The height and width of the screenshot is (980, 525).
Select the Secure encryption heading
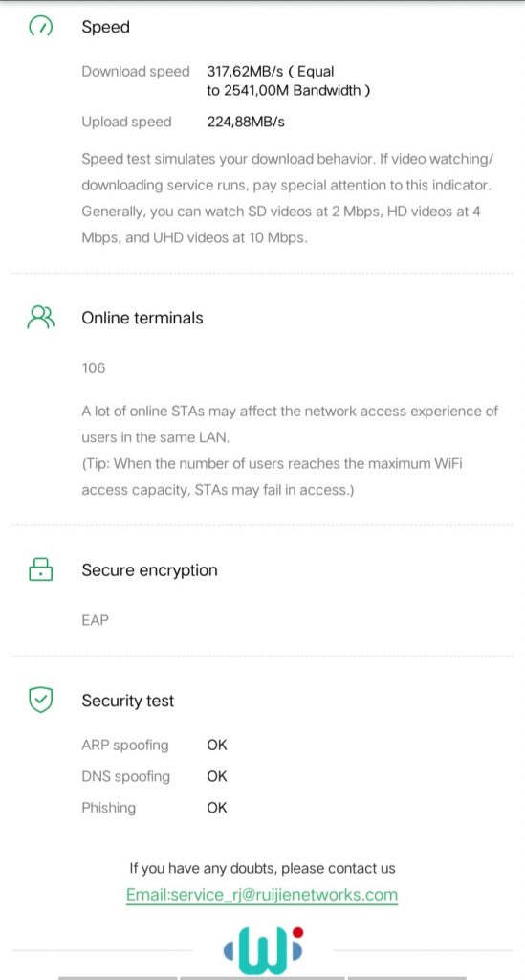click(149, 570)
